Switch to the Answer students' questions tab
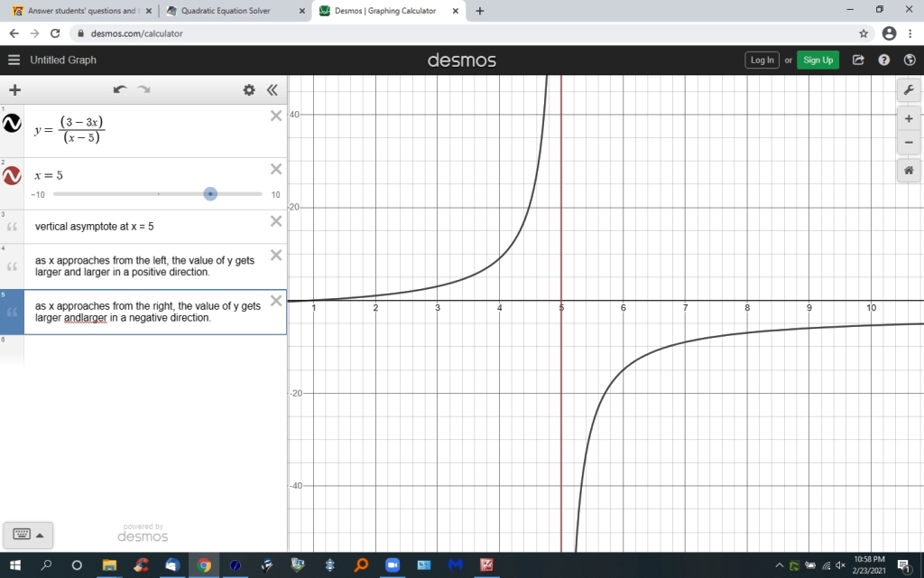 pyautogui.click(x=81, y=11)
